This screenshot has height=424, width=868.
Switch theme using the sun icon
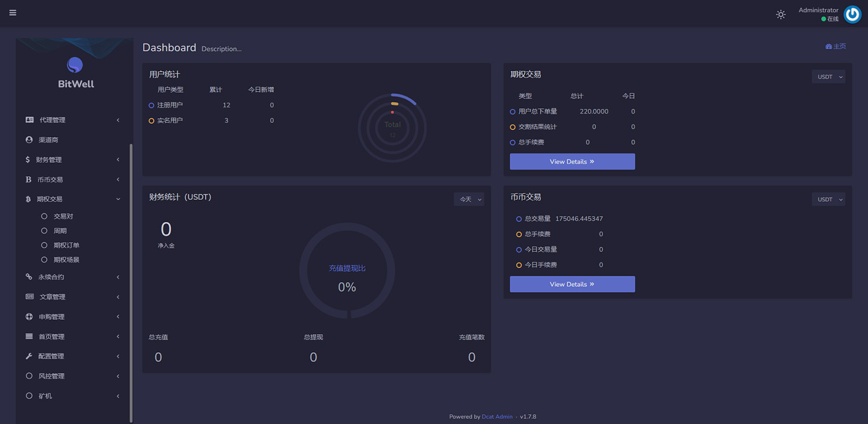click(781, 14)
